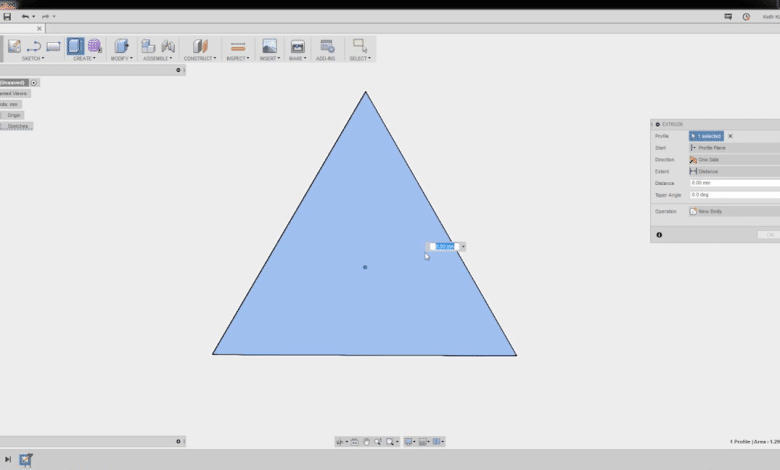Select the Line sketch tool

click(x=33, y=46)
